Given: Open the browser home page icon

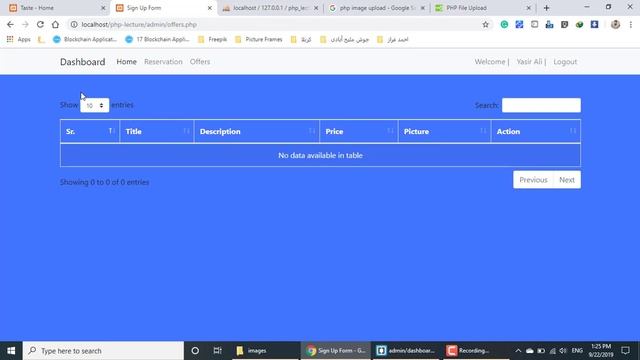Looking at the screenshot, I should pos(55,24).
